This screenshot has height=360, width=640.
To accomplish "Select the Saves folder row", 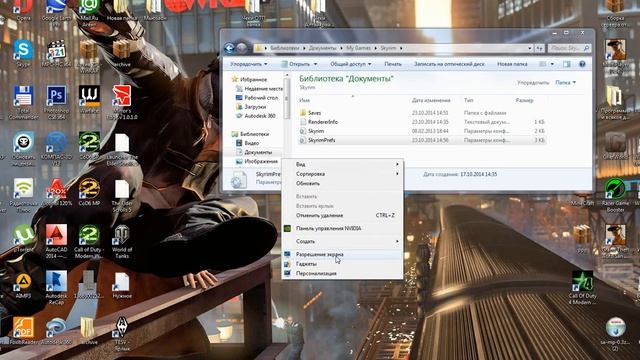I will (x=422, y=113).
